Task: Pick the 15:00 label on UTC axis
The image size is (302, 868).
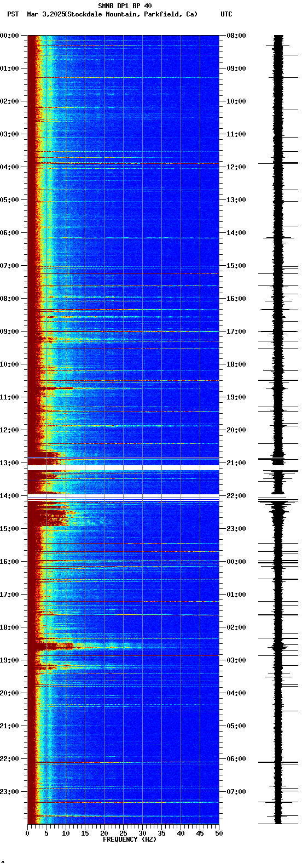Action: 236,266
